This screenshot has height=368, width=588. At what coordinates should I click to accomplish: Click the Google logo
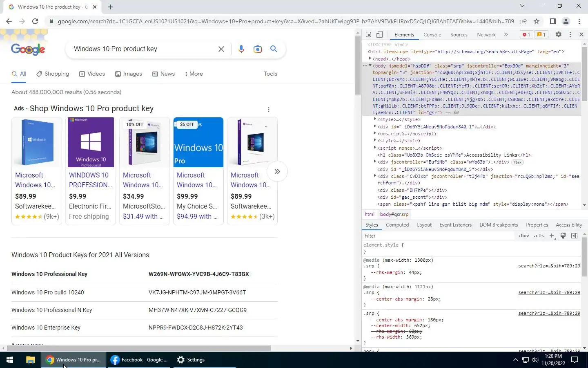click(x=28, y=49)
